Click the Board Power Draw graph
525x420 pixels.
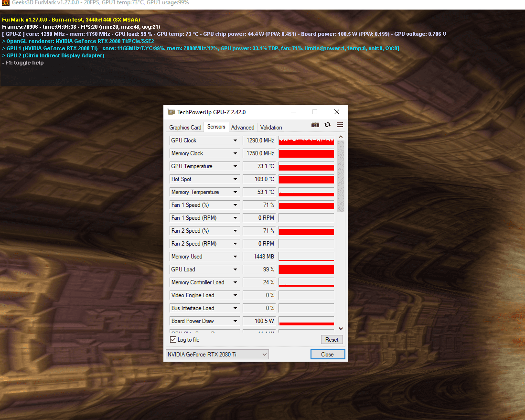coord(306,321)
